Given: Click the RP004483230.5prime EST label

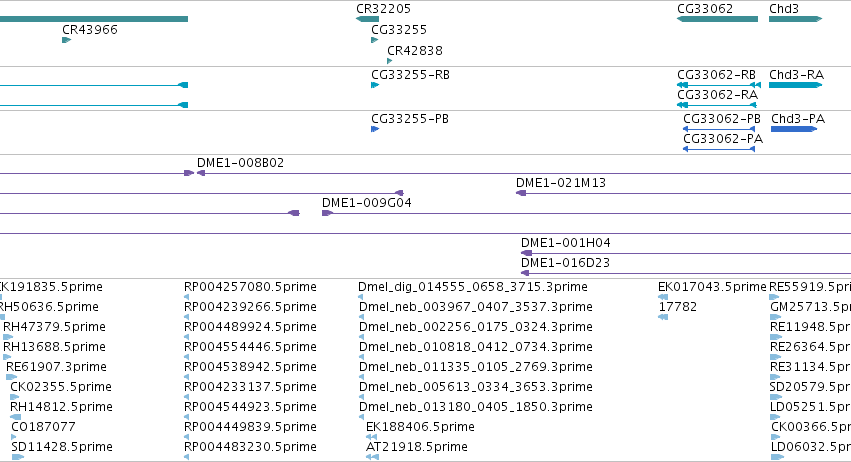Looking at the screenshot, I should tap(250, 447).
